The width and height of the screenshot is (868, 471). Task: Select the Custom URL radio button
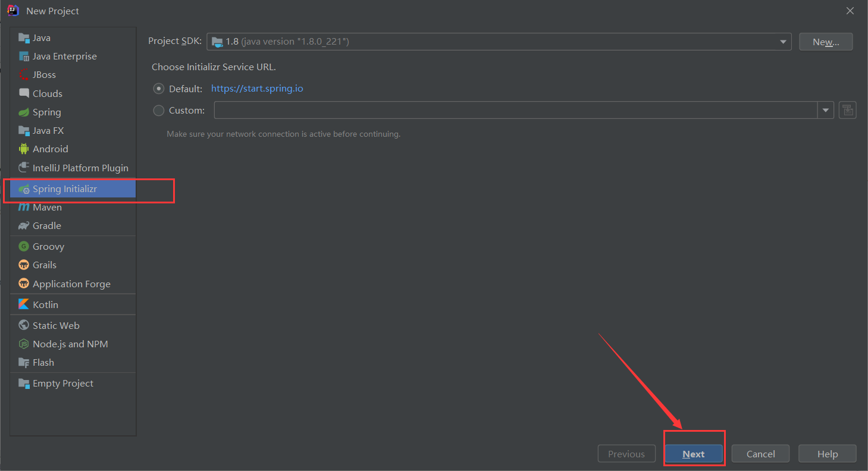click(159, 111)
